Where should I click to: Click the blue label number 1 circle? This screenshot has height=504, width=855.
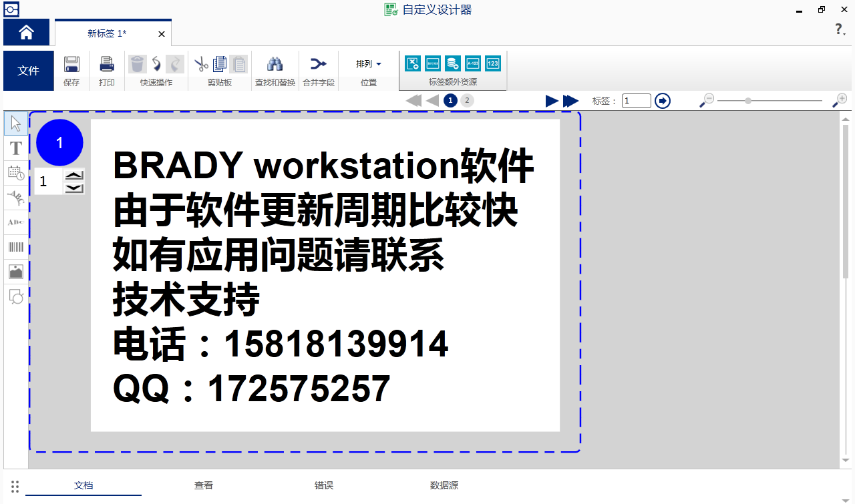[59, 143]
